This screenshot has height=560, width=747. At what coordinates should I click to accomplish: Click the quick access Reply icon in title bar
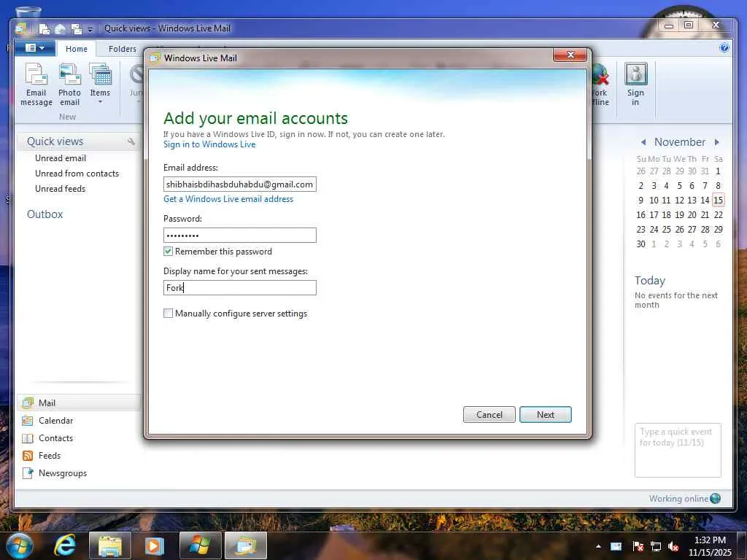click(x=60, y=28)
